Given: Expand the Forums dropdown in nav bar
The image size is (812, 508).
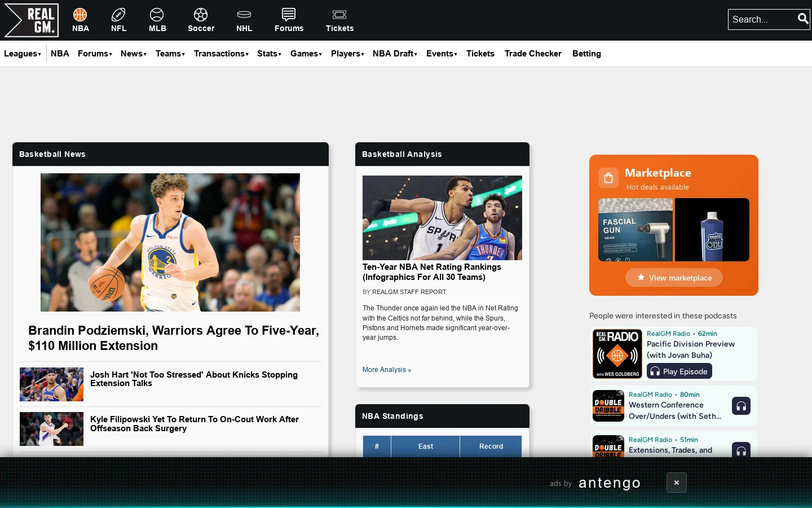Looking at the screenshot, I should (x=95, y=54).
